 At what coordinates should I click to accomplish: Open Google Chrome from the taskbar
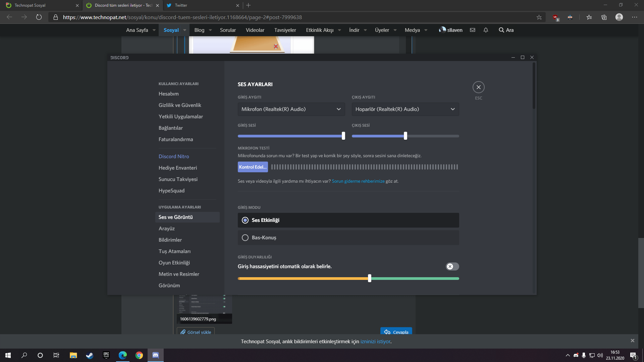139,355
